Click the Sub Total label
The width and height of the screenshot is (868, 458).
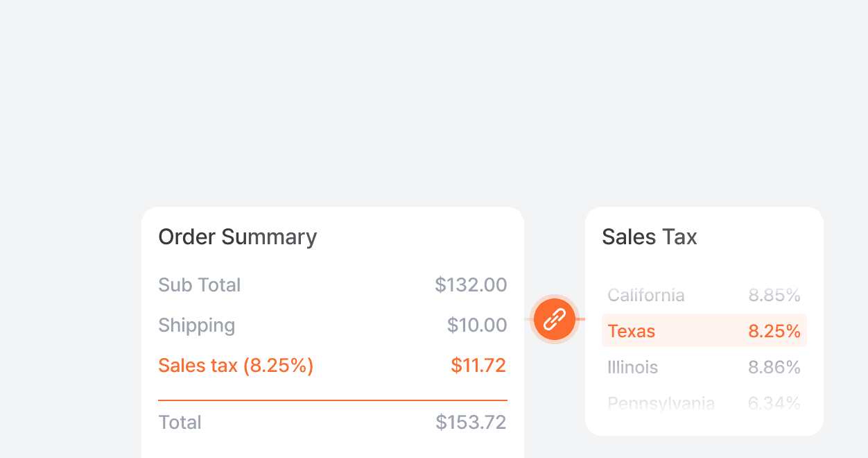[x=199, y=285]
